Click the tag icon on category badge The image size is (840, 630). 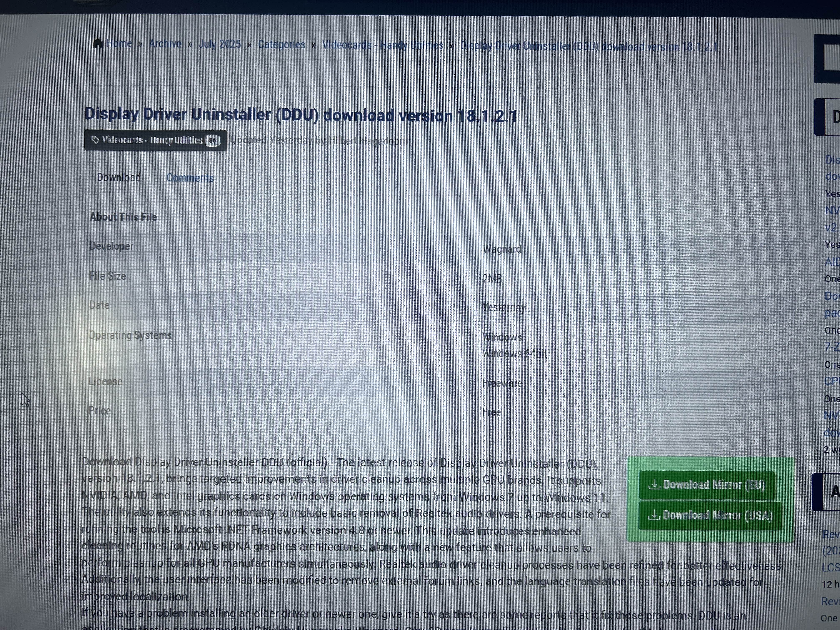coord(95,140)
